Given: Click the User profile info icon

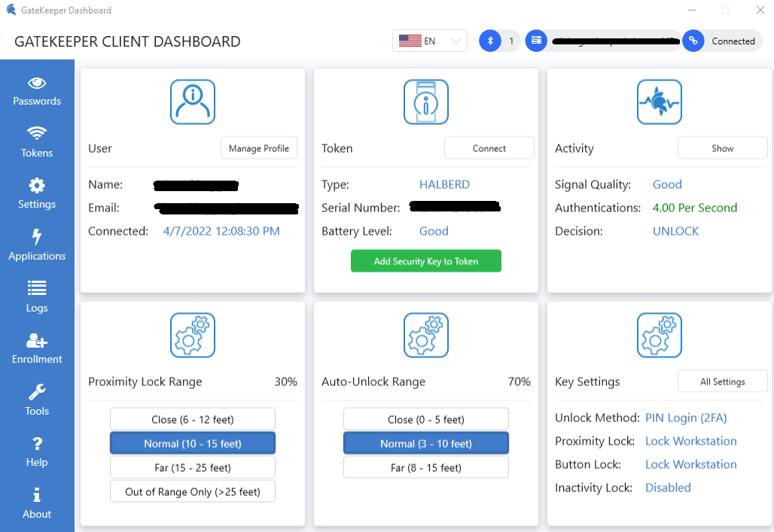Looking at the screenshot, I should tap(193, 102).
